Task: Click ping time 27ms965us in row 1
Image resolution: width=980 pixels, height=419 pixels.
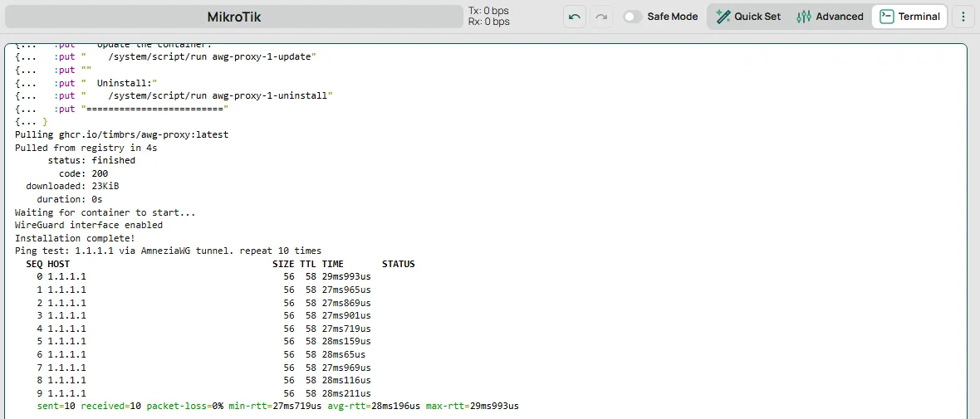Action: click(x=347, y=290)
